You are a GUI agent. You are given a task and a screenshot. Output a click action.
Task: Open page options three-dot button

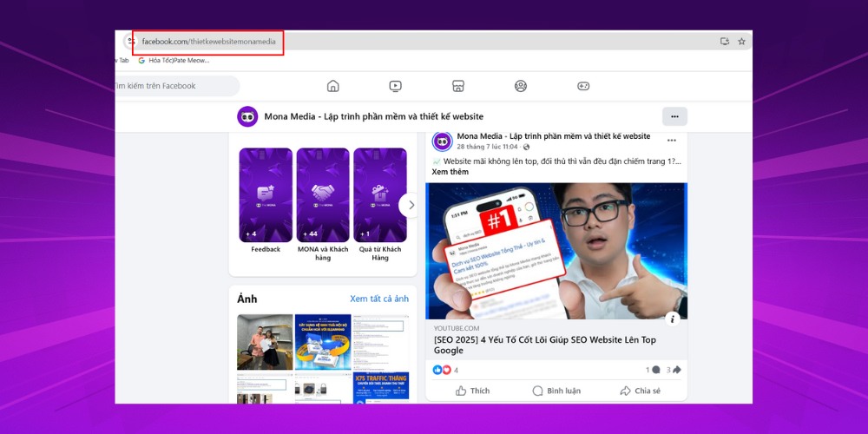pyautogui.click(x=674, y=116)
